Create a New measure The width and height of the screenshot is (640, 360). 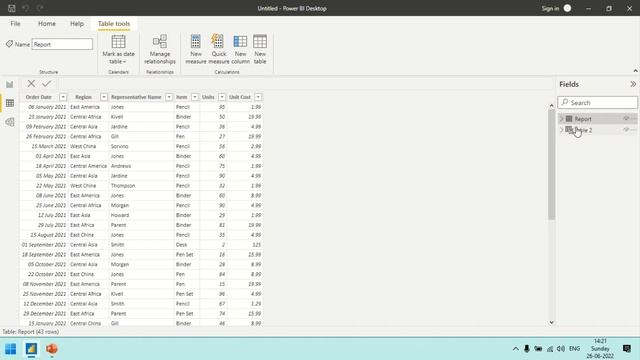(x=196, y=49)
